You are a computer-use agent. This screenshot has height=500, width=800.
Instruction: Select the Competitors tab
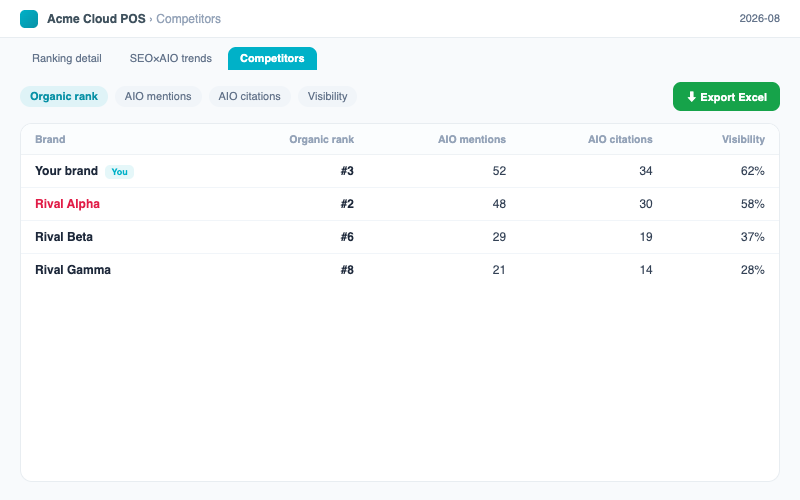[x=272, y=58]
